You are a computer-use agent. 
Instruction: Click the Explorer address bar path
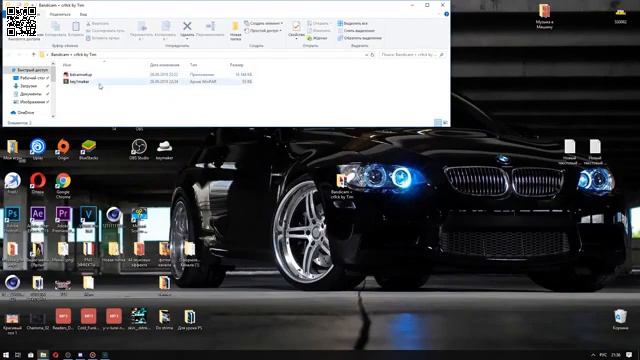tap(74, 54)
